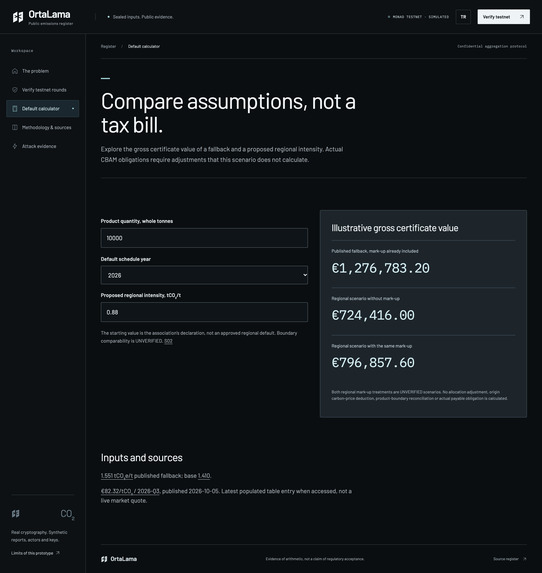The image size is (542, 573).
Task: Open Limits of this prototype link
Action: tap(35, 553)
